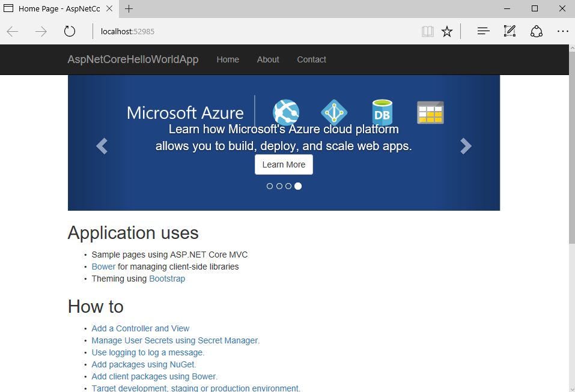Maximize the browser window

(535, 8)
